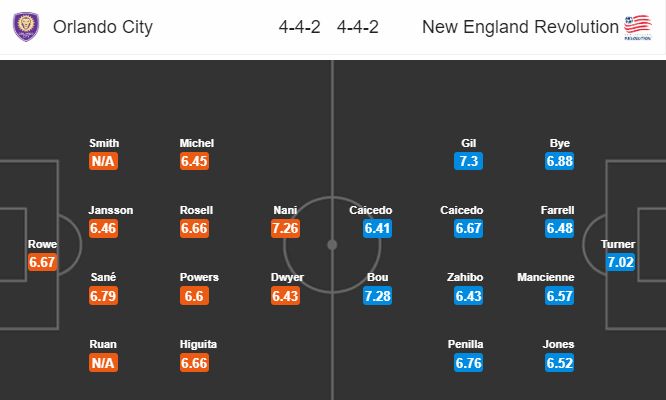The width and height of the screenshot is (666, 400).
Task: Select goalkeeper Turner's 7.02 rating
Action: tap(621, 262)
